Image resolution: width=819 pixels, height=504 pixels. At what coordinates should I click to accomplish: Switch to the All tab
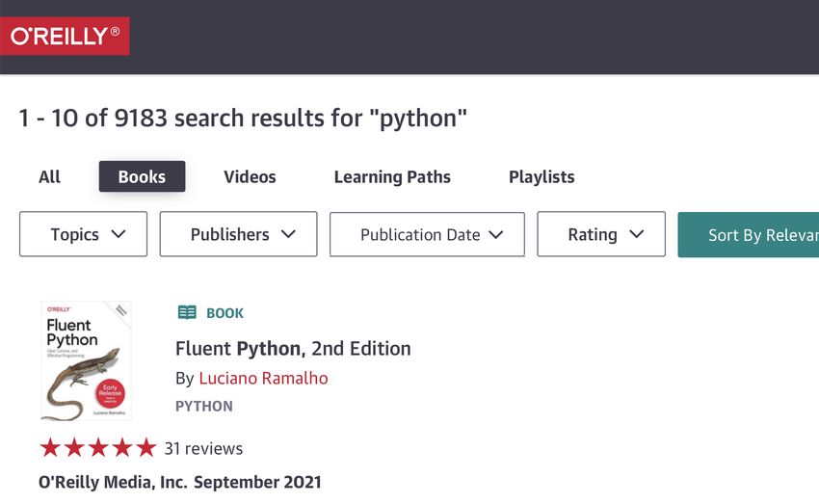pyautogui.click(x=49, y=177)
